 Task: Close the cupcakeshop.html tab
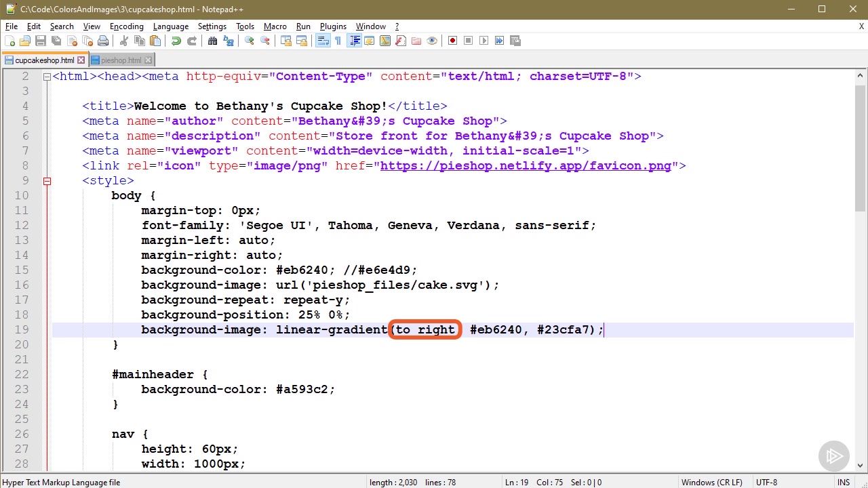[81, 60]
